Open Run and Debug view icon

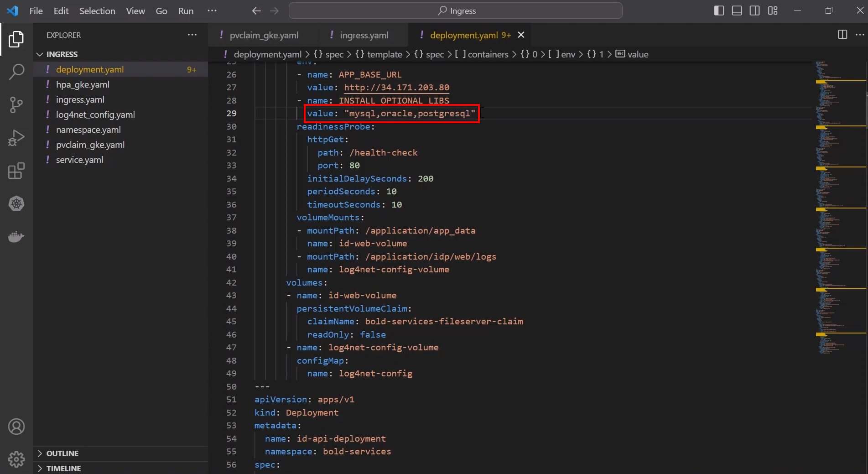click(x=16, y=138)
